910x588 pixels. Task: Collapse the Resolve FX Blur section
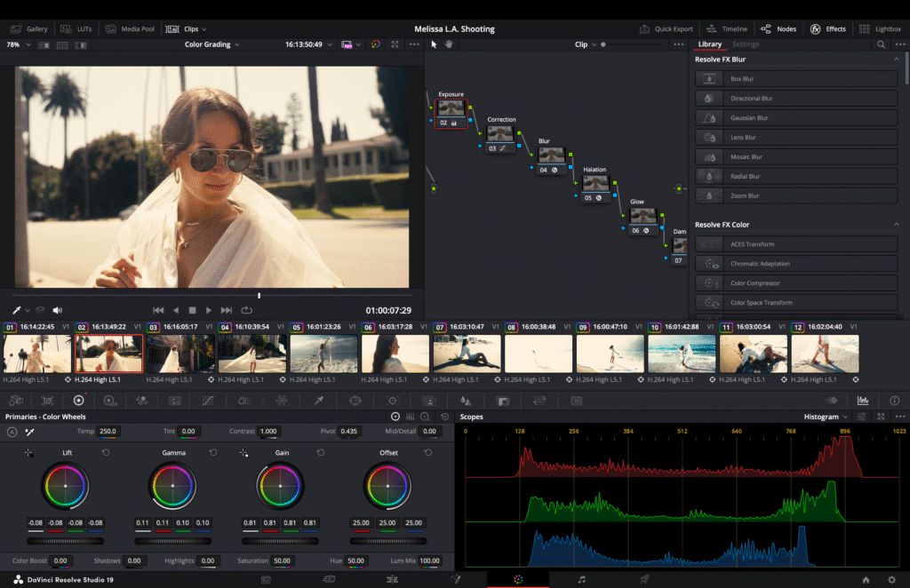tap(896, 60)
